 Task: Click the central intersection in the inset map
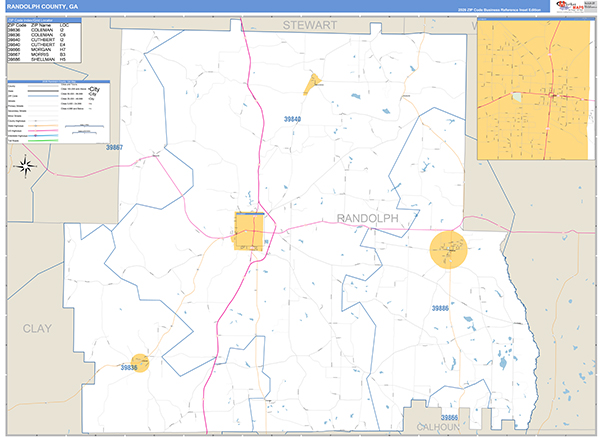click(x=551, y=95)
